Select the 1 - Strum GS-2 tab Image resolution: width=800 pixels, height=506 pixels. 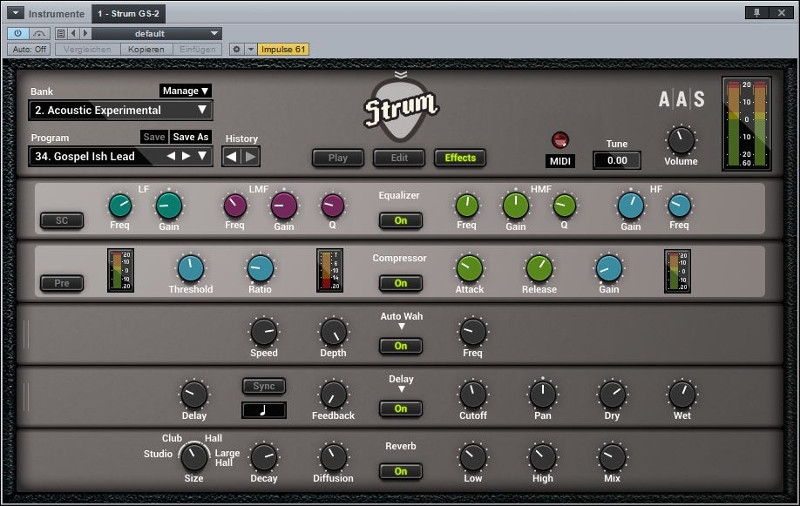tap(129, 13)
